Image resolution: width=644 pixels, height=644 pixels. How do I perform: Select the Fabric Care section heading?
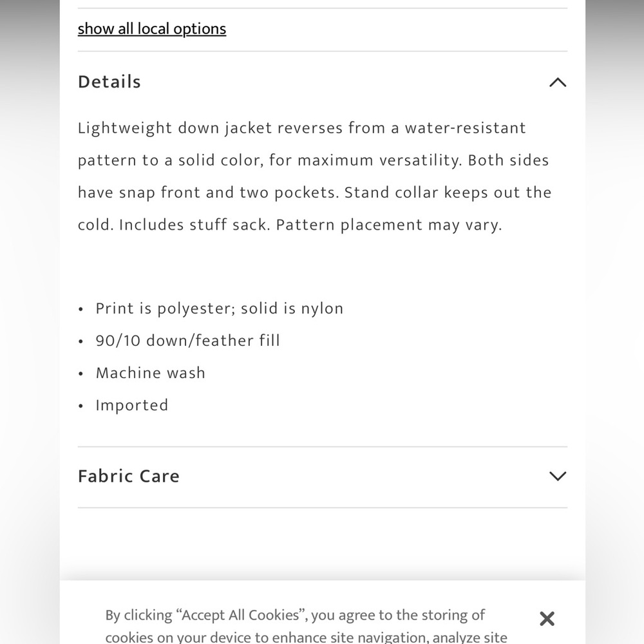pos(128,476)
